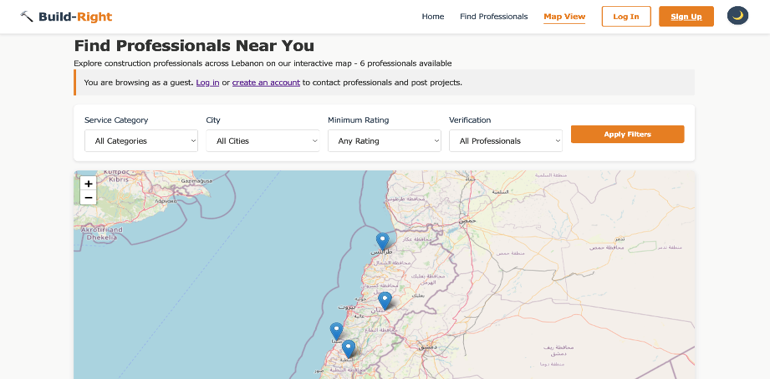Viewport: 770px width, 379px height.
Task: Select the map pin near Tripoli
Action: click(x=383, y=242)
